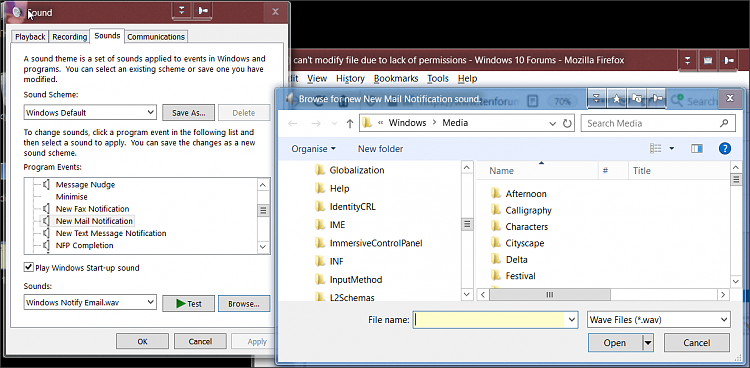Click the pin button on Sound title bar
750x368 pixels.
pyautogui.click(x=203, y=11)
